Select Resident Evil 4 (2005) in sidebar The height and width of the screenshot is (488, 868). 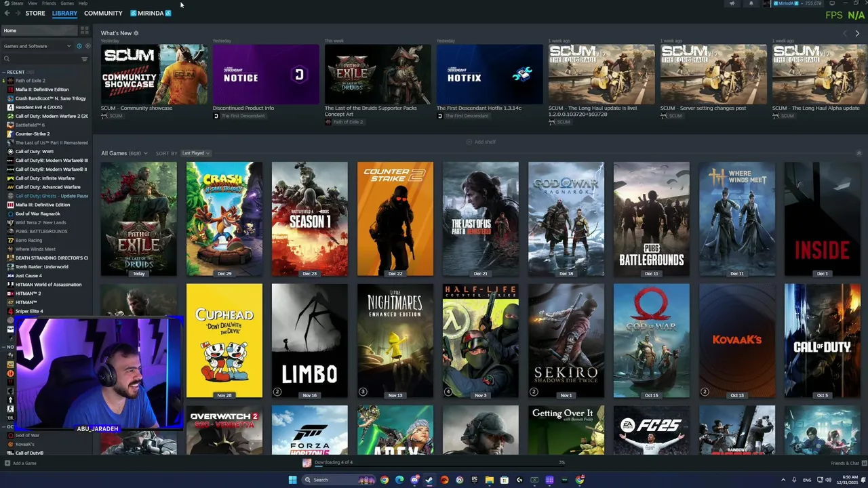click(x=39, y=107)
